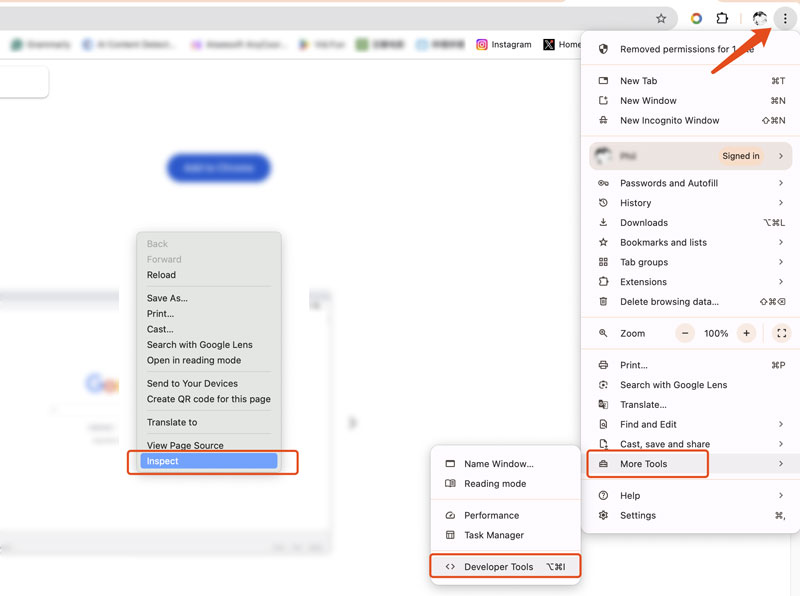Open the Extensions puzzle icon in the toolbar
The image size is (800, 596).
tap(722, 19)
